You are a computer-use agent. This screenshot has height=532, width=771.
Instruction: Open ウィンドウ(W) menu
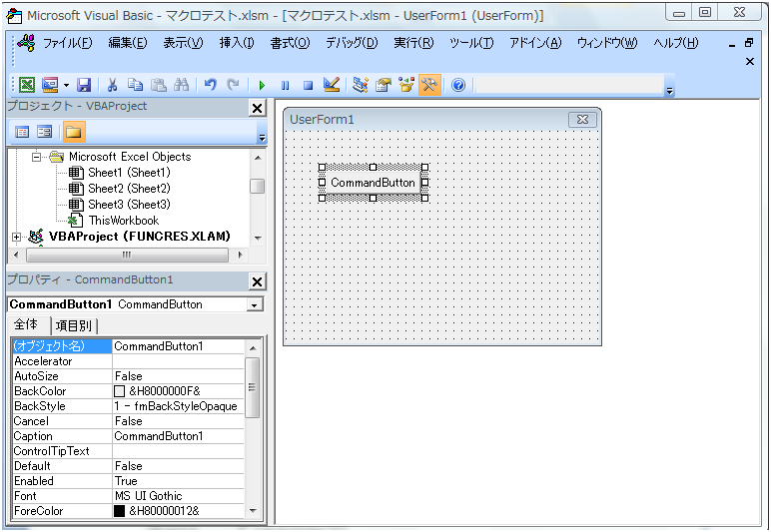(607, 43)
